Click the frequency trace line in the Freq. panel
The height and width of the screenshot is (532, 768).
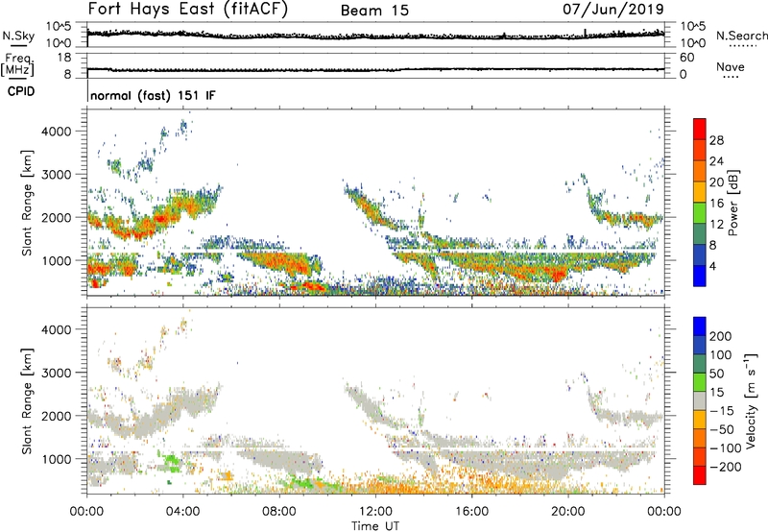[x=375, y=69]
